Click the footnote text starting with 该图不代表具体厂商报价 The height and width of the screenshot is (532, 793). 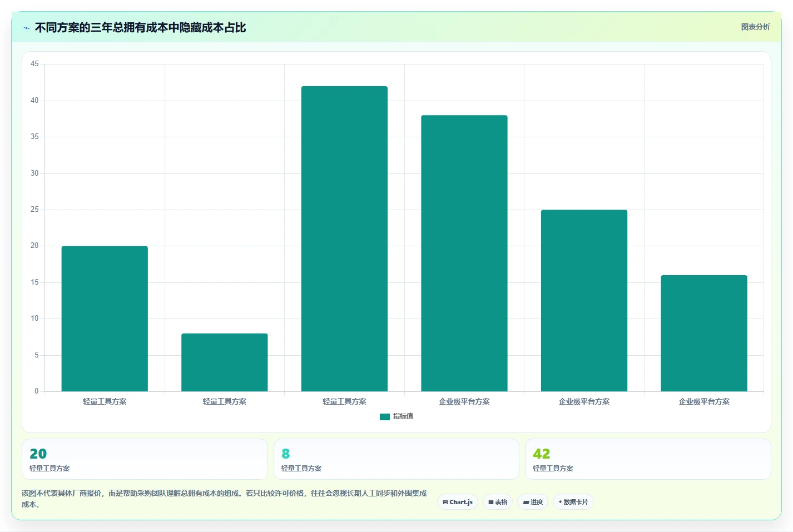[224, 499]
